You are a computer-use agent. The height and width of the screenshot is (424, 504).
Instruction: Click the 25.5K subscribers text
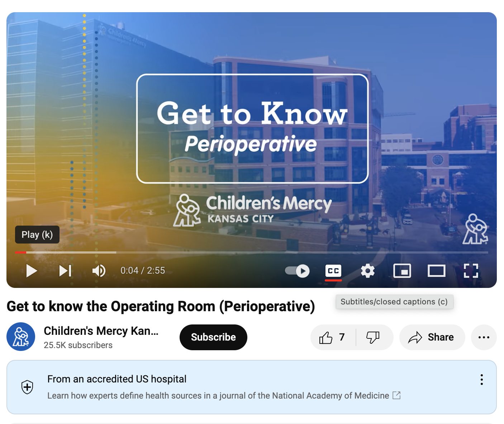point(78,345)
